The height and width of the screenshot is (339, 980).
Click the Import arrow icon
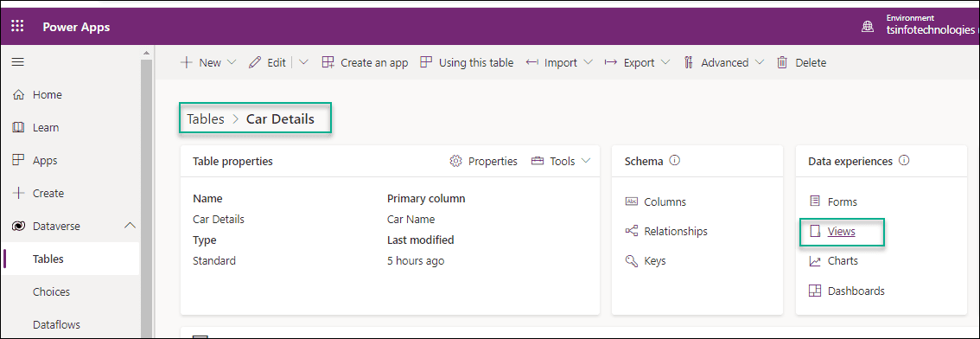531,62
